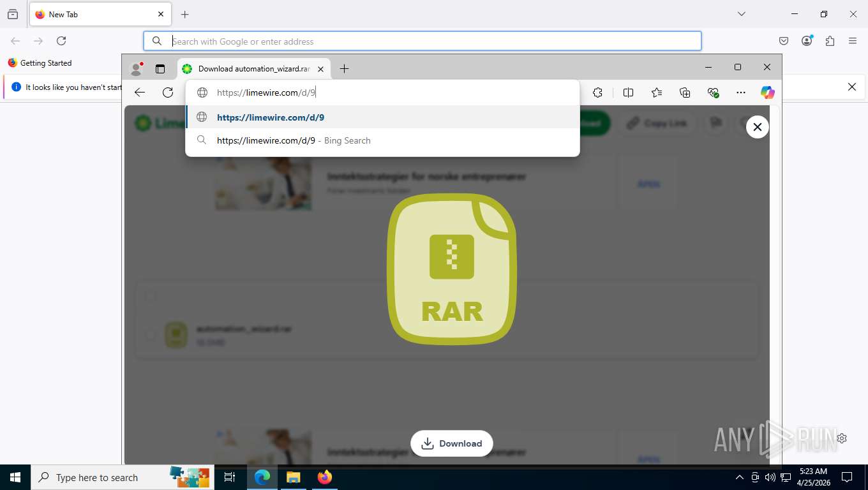This screenshot has width=868, height=490.
Task: Open Task View on the taskbar
Action: click(230, 477)
